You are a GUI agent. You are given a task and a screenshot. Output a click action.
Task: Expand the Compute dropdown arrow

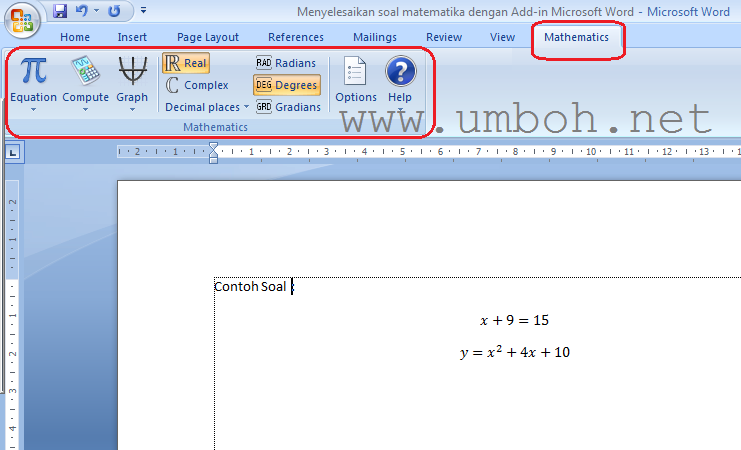point(85,110)
